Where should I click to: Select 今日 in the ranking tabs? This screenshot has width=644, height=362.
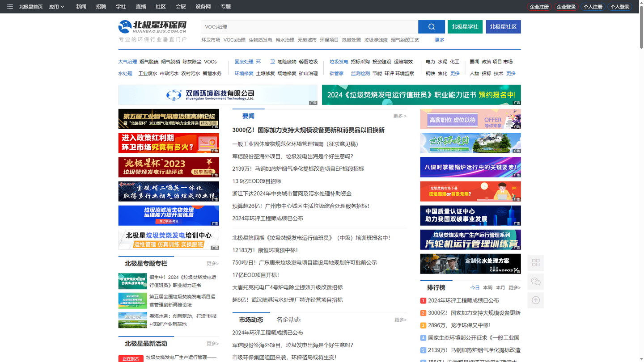[x=475, y=287]
